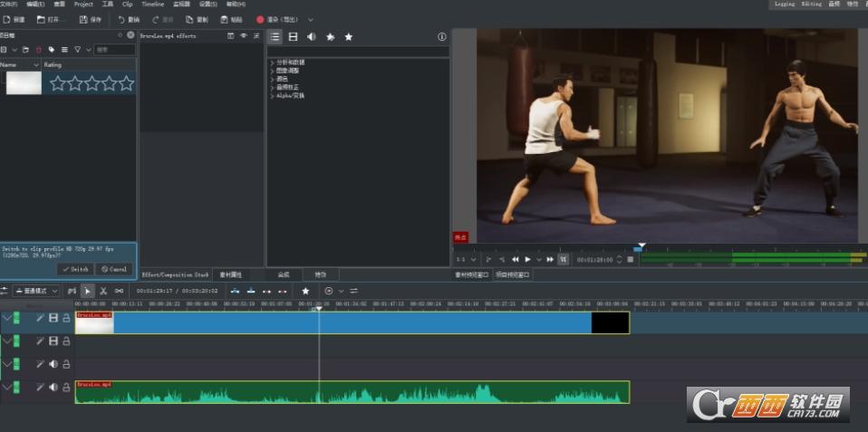Viewport: 868px width, 432px height.
Task: Click the New project toolbar icon
Action: pyautogui.click(x=6, y=19)
